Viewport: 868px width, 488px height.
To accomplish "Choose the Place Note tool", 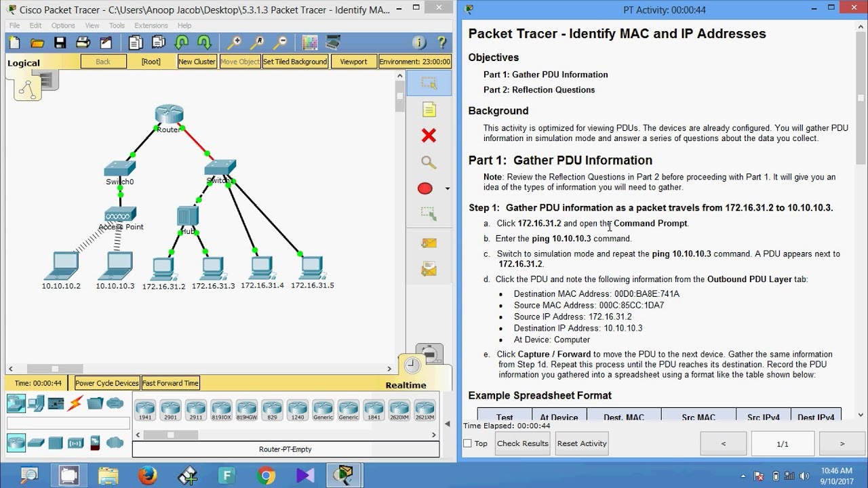I will 429,110.
